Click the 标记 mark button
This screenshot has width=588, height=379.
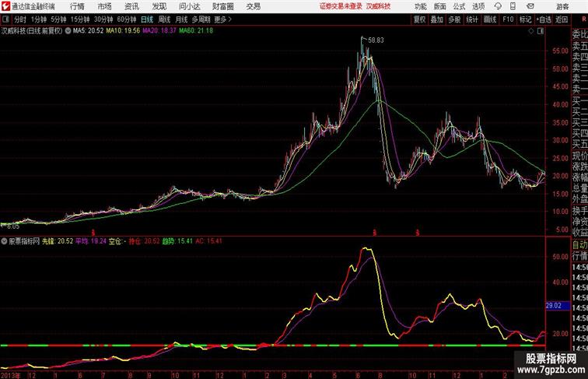pos(525,19)
